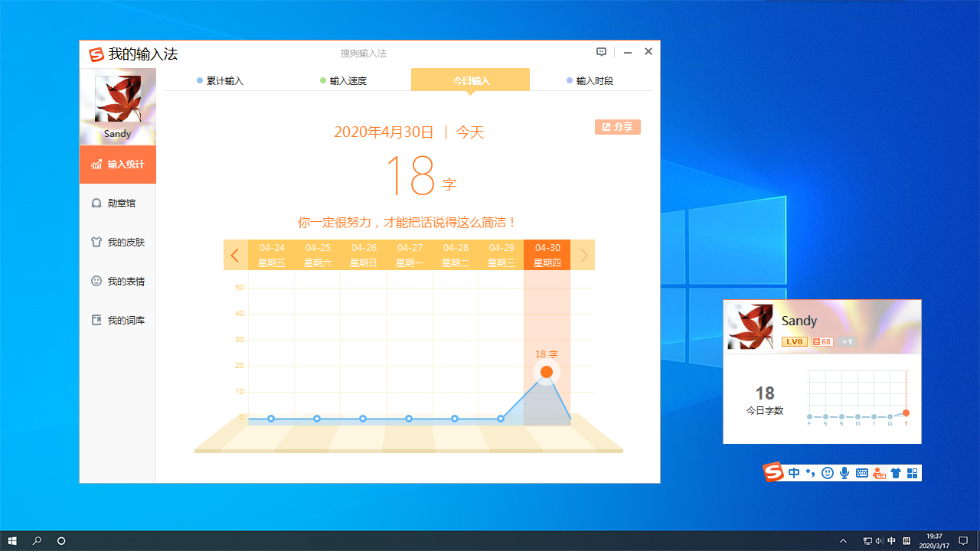Show next week with right arrow
The width and height of the screenshot is (980, 551).
[583, 256]
